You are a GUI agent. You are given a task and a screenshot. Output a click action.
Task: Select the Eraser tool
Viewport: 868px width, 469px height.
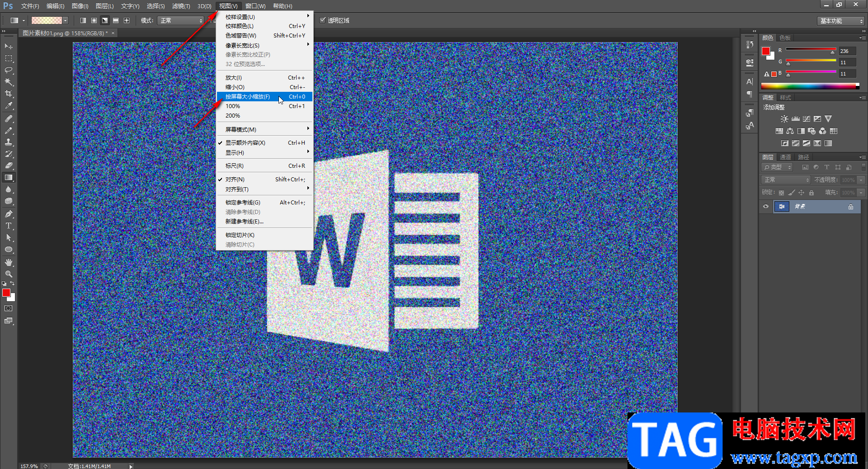9,166
